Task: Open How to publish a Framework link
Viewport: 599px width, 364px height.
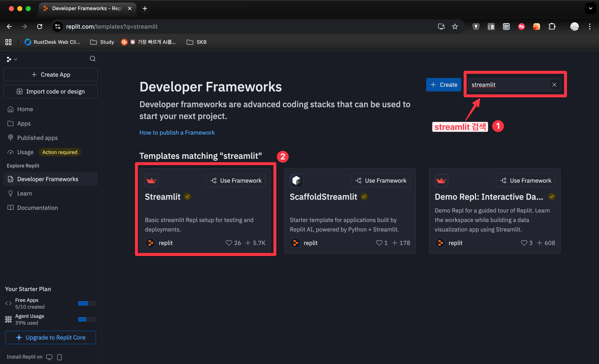Action: 177,132
